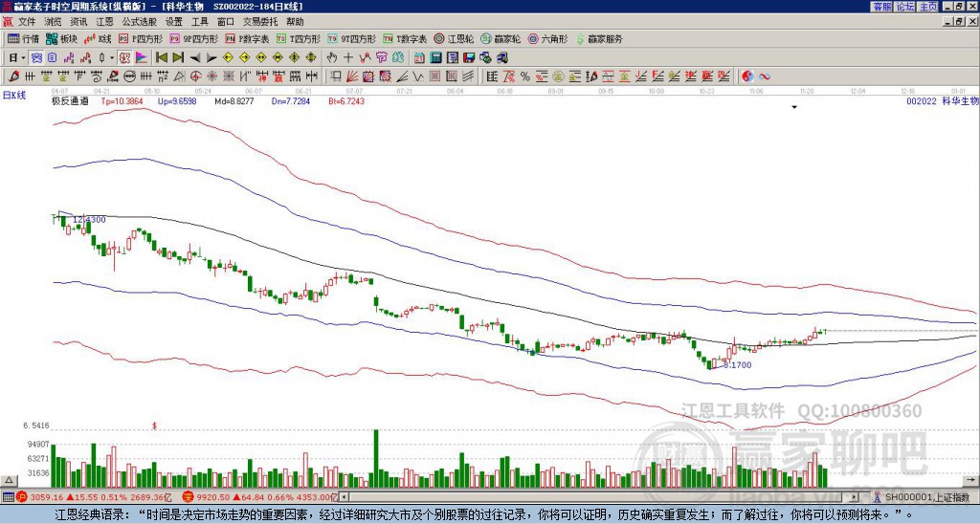This screenshot has width=980, height=524.
Task: Open the 9T四方形 tool
Action: (x=352, y=38)
